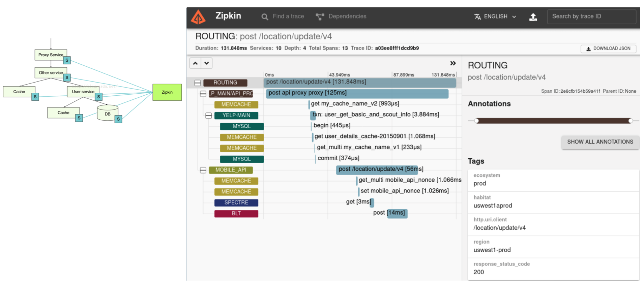Collapse the P_MAIN/API_PRO span node

point(203,94)
